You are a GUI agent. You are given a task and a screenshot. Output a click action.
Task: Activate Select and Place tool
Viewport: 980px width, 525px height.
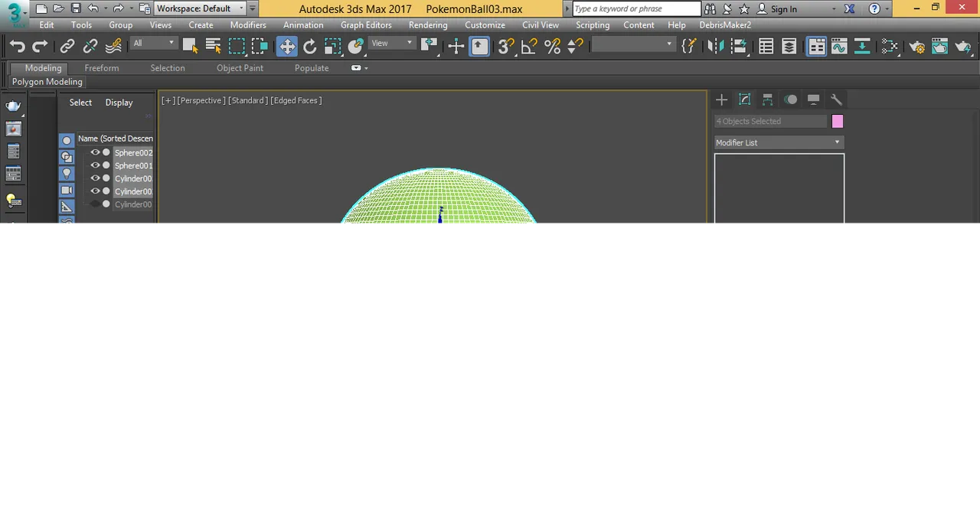point(356,47)
